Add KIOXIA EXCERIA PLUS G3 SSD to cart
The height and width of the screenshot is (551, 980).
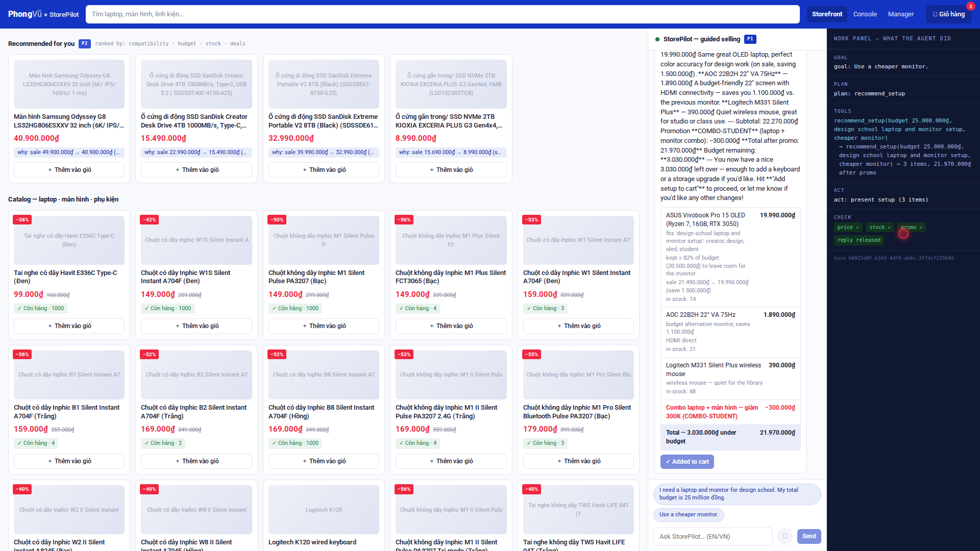[x=451, y=170]
